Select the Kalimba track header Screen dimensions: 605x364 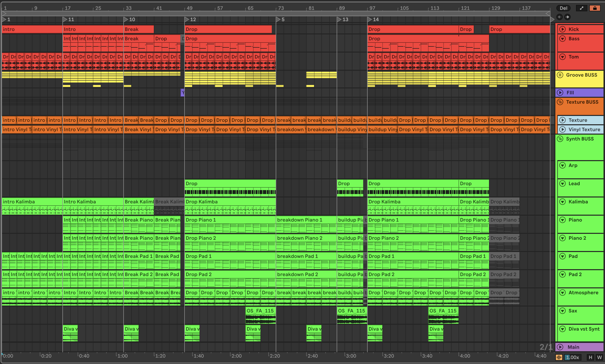click(578, 202)
